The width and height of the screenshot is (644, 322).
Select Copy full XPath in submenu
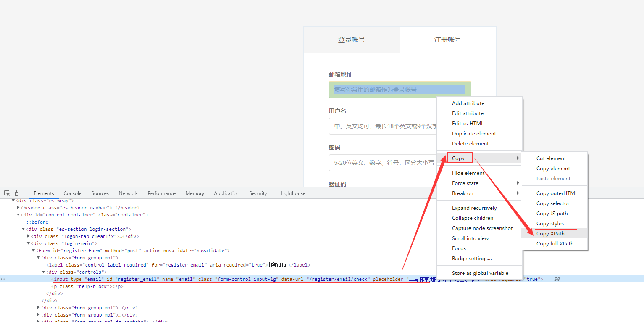click(555, 244)
